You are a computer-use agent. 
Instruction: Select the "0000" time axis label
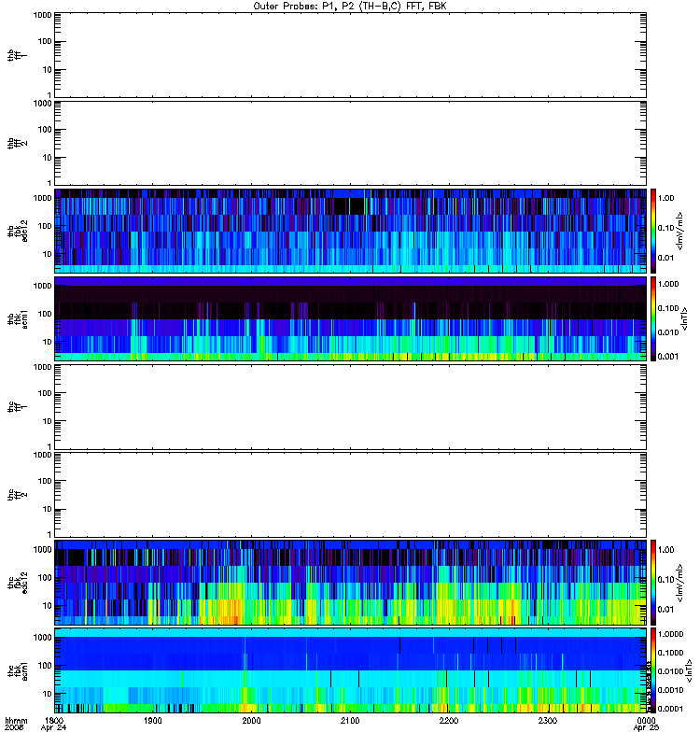point(646,720)
